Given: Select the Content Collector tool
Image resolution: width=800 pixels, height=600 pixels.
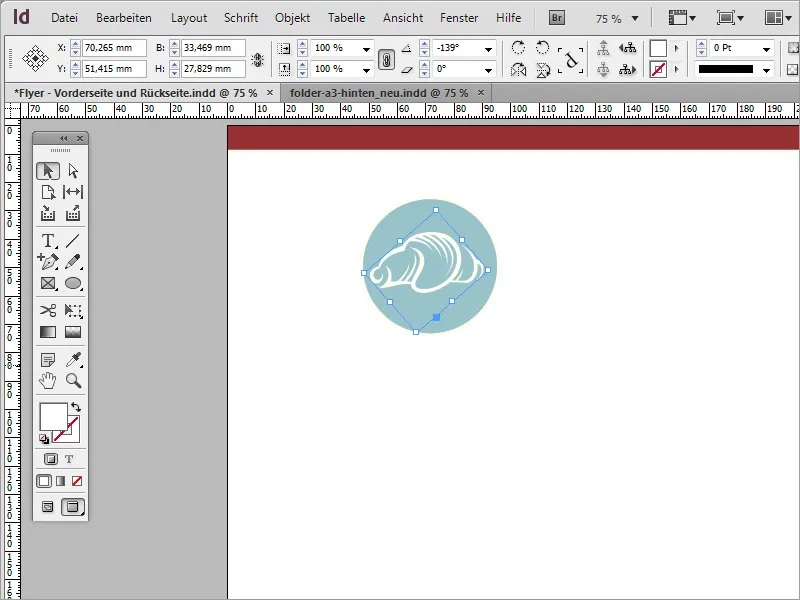Looking at the screenshot, I should coord(48,213).
